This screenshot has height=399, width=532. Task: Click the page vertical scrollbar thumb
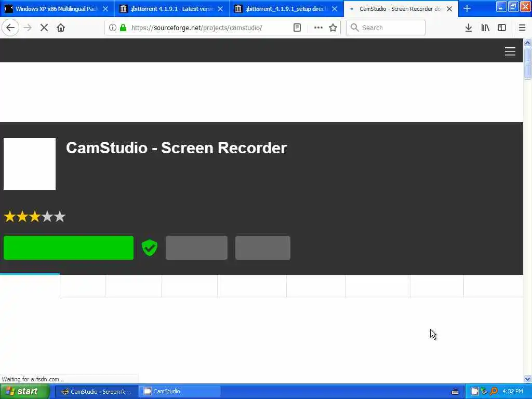527,63
